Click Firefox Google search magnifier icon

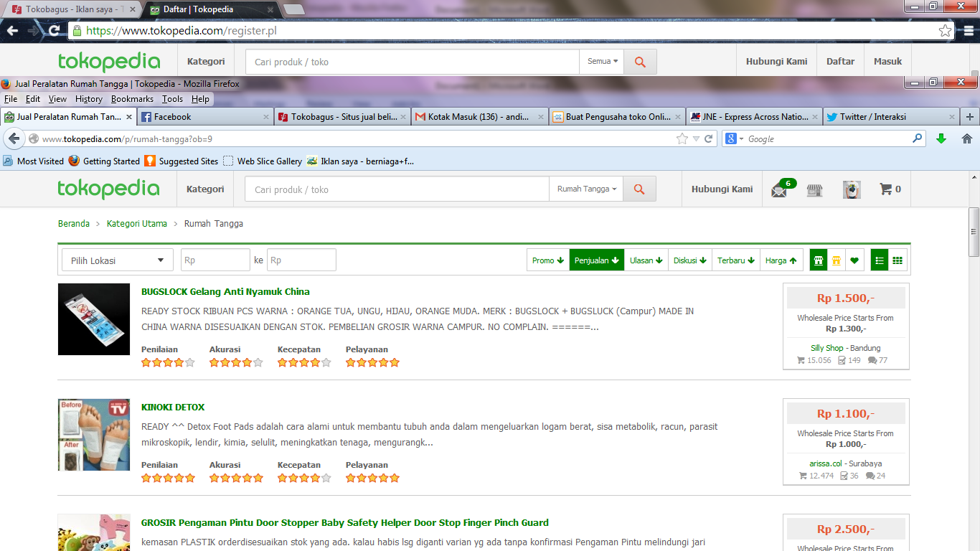pos(918,138)
